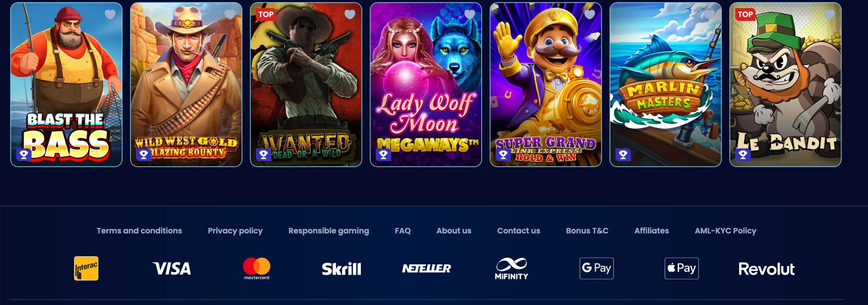Favorite the Blast the Bass game heart

point(110,14)
